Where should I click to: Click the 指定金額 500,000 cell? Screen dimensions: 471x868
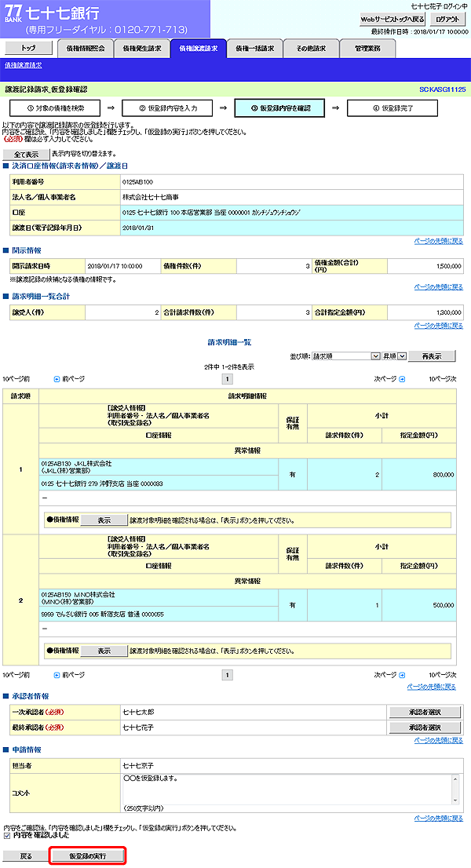[x=419, y=606]
